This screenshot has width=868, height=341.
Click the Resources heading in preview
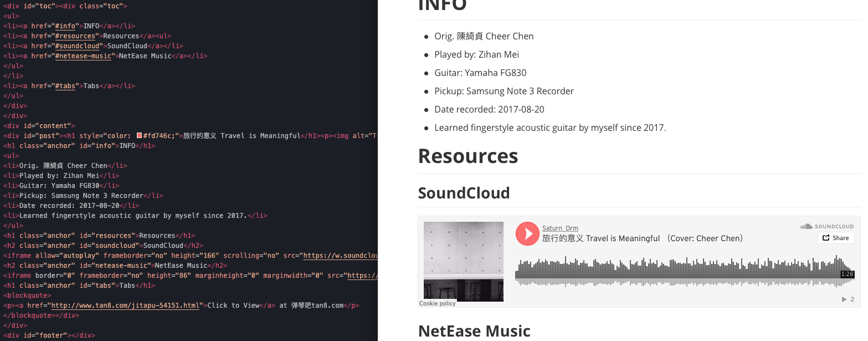pos(468,156)
